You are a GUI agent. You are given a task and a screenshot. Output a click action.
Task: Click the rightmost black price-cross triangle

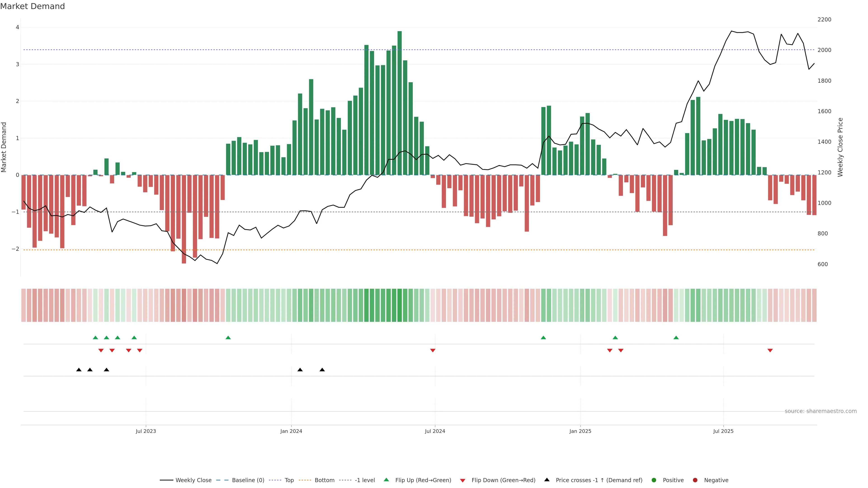(x=322, y=370)
